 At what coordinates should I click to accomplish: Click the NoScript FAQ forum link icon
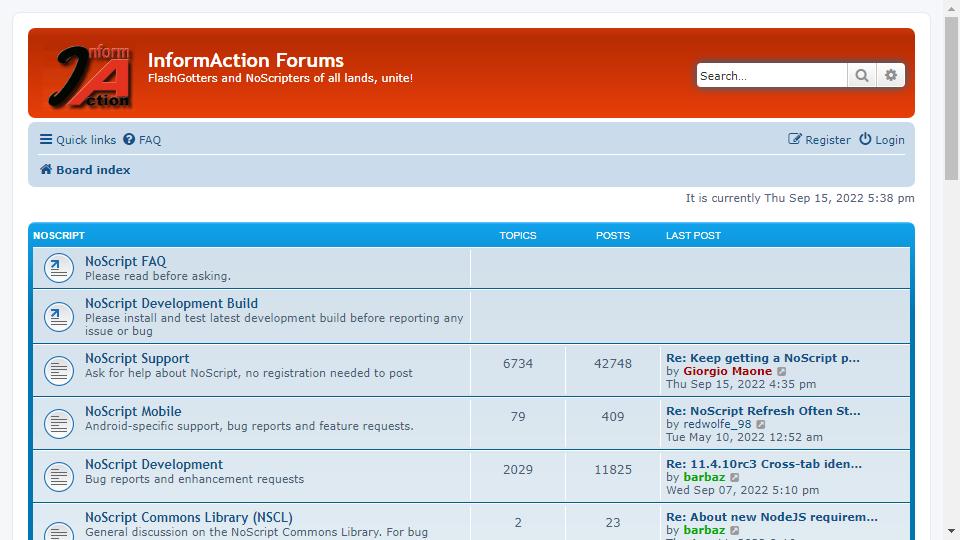(59, 268)
